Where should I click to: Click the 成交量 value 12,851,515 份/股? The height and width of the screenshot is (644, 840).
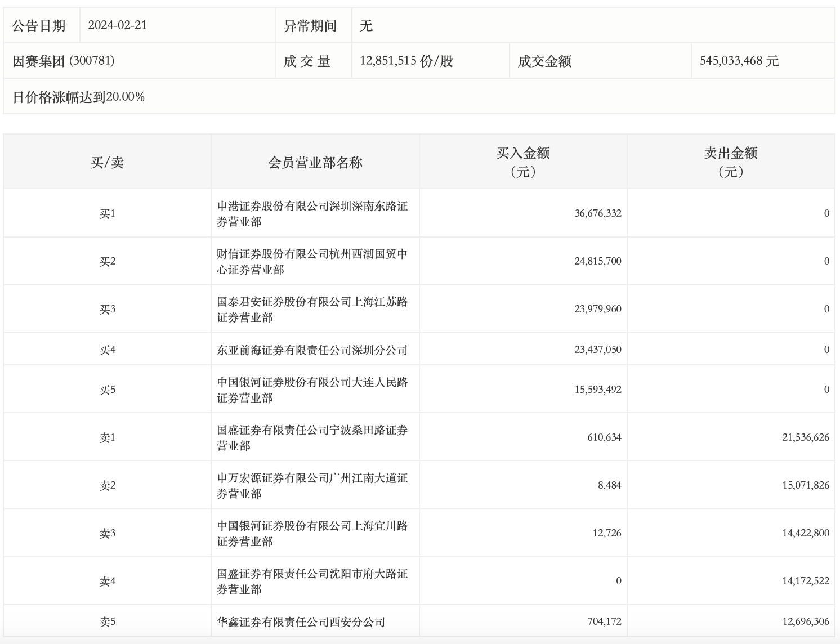coord(406,61)
